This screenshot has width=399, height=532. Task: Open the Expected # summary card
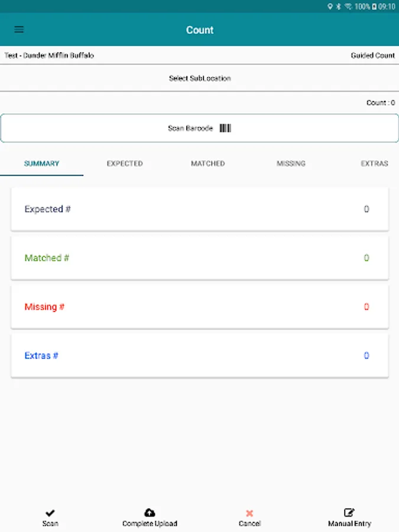pos(200,209)
